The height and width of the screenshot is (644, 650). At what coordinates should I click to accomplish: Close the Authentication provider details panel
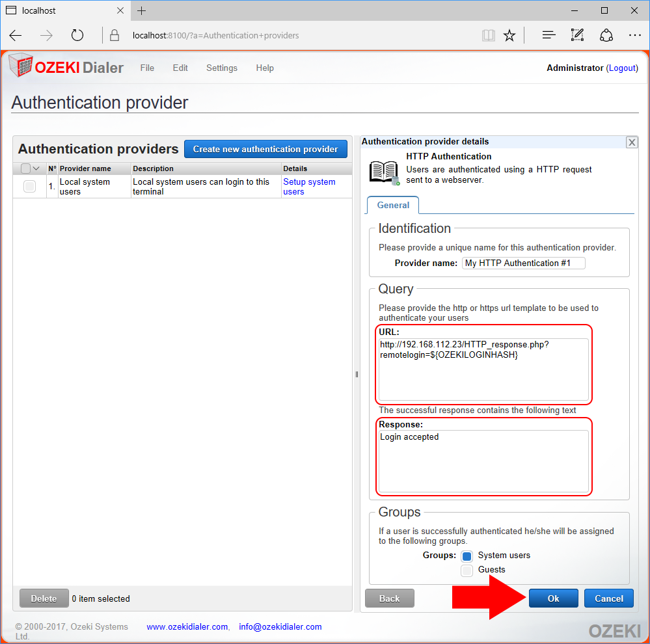click(x=630, y=142)
